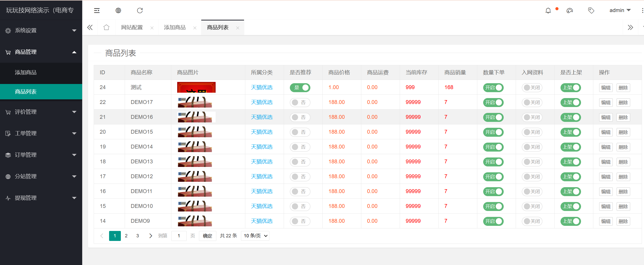644x265 pixels.
Task: Collapse the sidebar with the menu icon
Action: coord(97,10)
